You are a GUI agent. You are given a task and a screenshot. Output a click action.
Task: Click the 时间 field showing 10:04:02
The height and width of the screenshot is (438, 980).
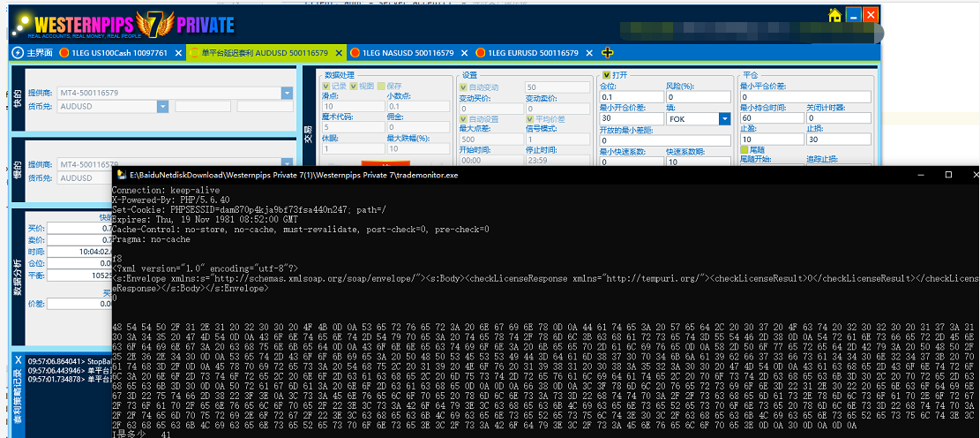(79, 252)
